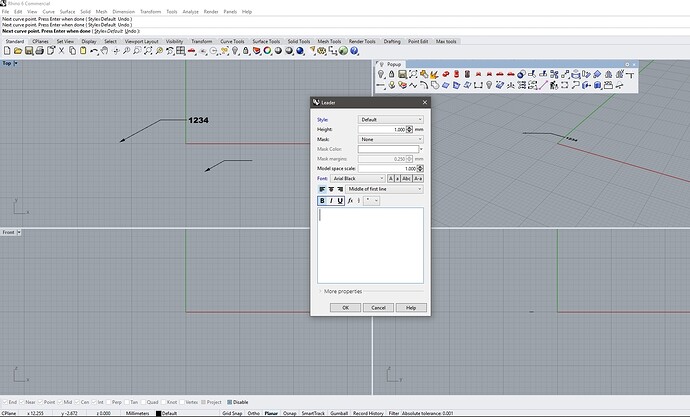
Task: Switch to the Drafting toolbar tab
Action: point(392,41)
